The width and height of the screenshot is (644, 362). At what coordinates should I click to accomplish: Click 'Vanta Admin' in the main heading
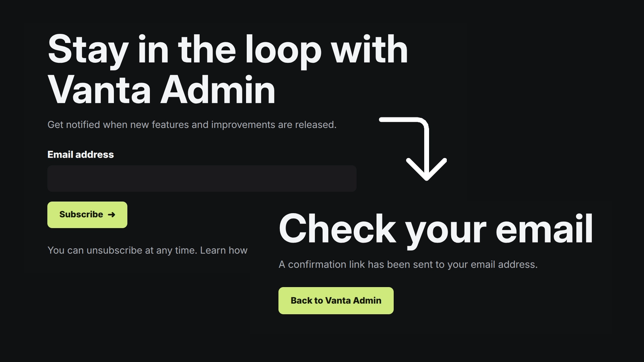(x=161, y=90)
